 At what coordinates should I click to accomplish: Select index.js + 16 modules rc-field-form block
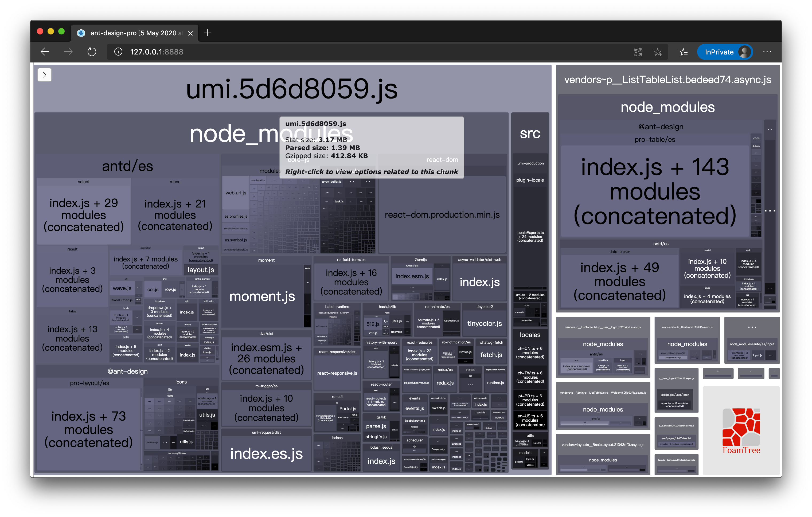(351, 282)
